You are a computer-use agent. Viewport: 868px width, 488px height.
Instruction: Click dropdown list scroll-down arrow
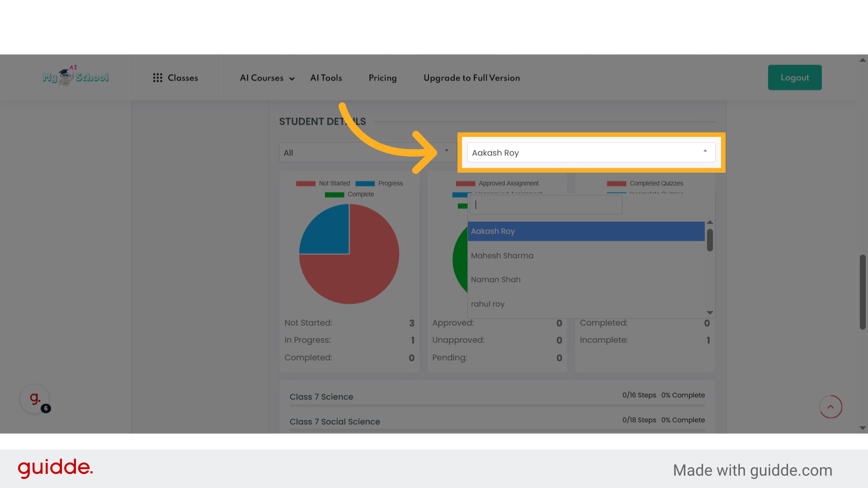point(710,313)
